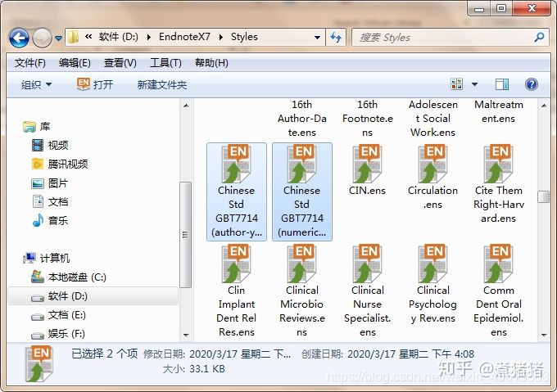557x392 pixels.
Task: Open the 工具(T) menu
Action: (x=165, y=63)
